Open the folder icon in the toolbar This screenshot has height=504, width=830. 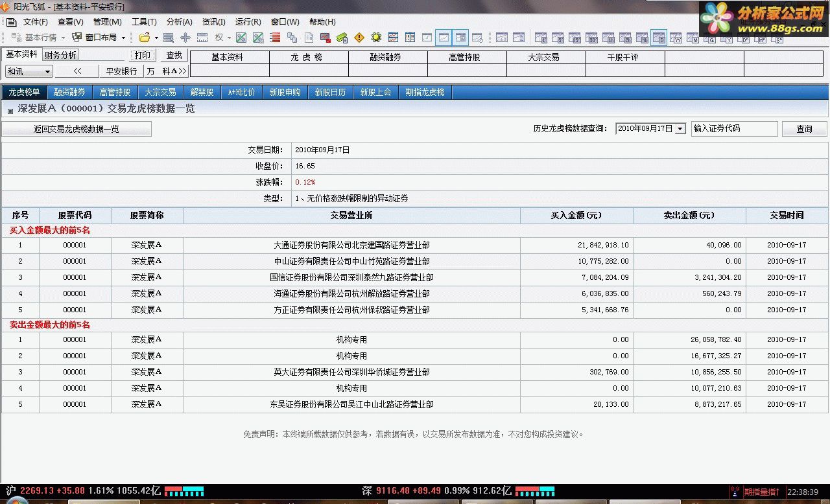(144, 38)
